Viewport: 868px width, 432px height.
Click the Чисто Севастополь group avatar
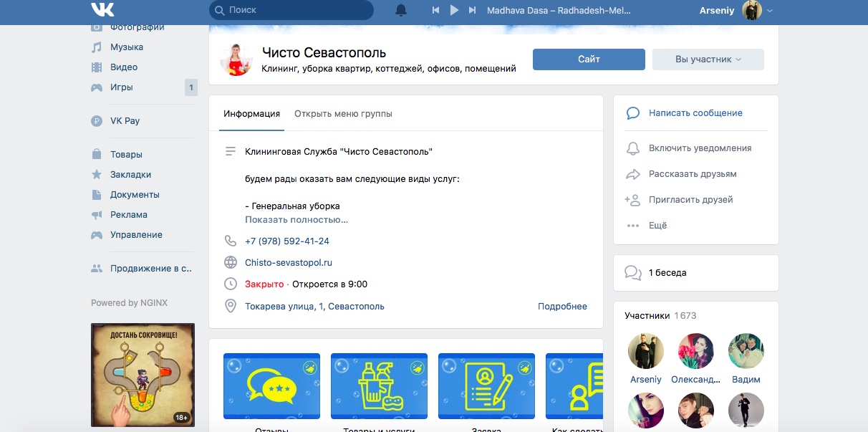tap(236, 59)
